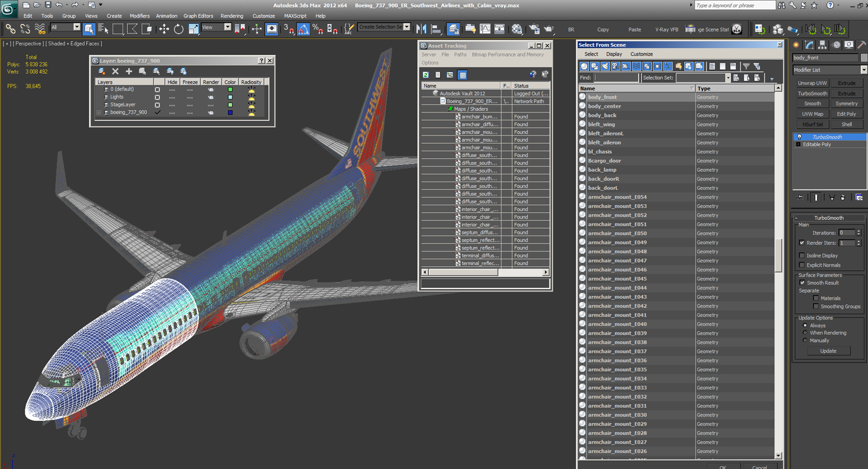Toggle the Angle Snap icon
This screenshot has width=868, height=469.
coord(303,29)
